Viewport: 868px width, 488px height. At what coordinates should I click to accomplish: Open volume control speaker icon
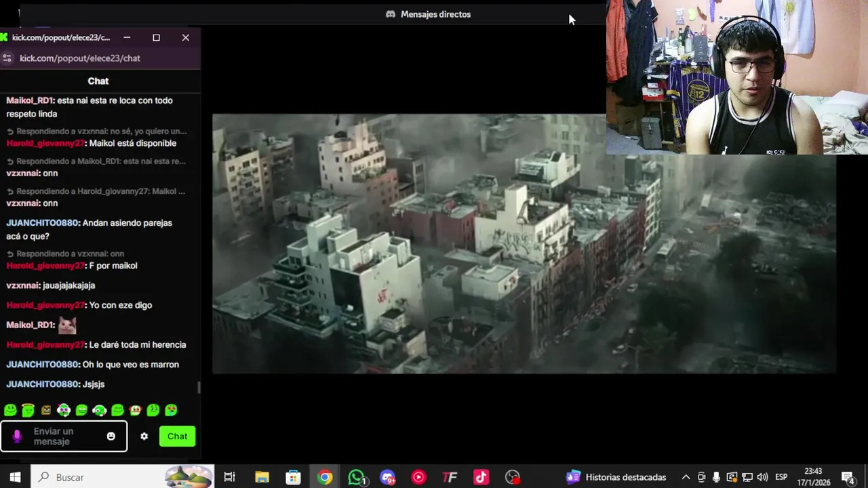[762, 477]
